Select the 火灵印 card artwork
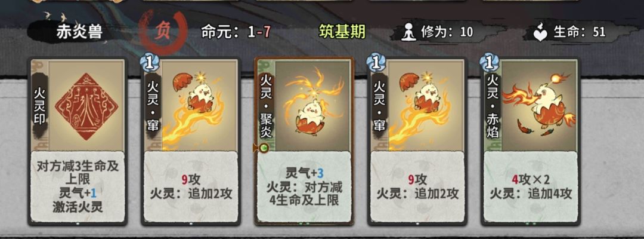The width and height of the screenshot is (644, 239). tap(86, 105)
